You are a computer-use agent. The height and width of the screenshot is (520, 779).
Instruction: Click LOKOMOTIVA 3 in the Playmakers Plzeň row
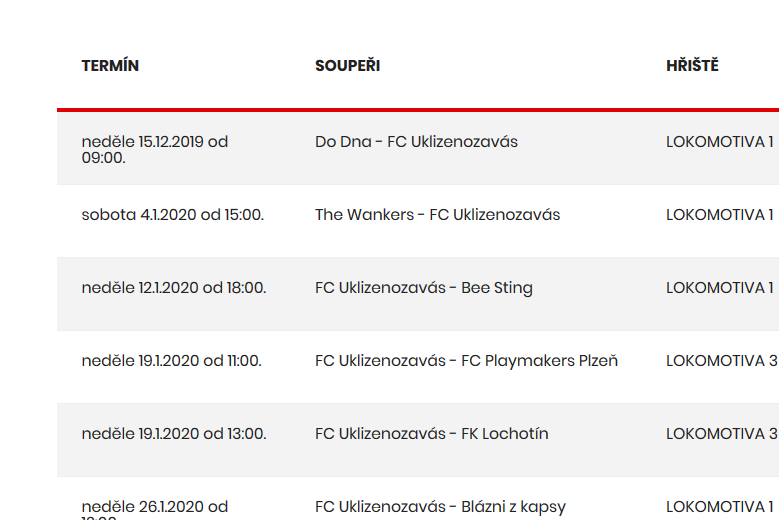coord(722,361)
